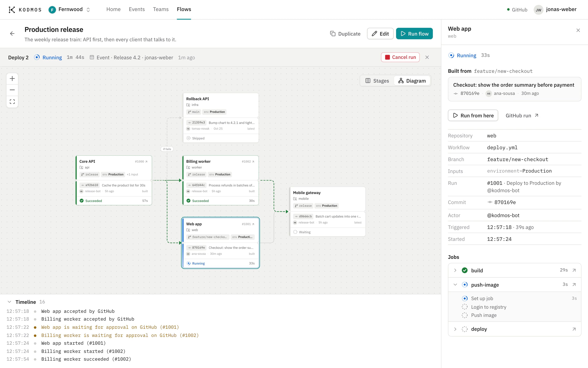Click the deploy.yml workflow value
Screen dimensions: 588x368
click(x=502, y=147)
